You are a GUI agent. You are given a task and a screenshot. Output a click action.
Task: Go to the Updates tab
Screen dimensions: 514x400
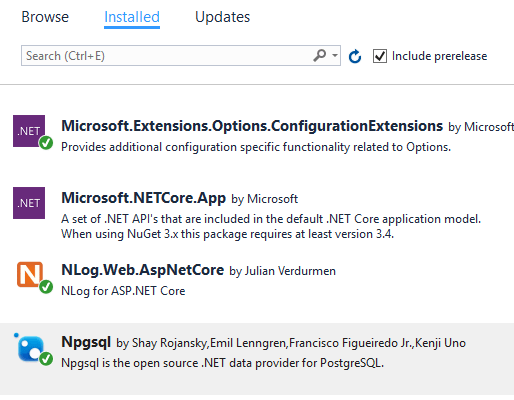[222, 17]
